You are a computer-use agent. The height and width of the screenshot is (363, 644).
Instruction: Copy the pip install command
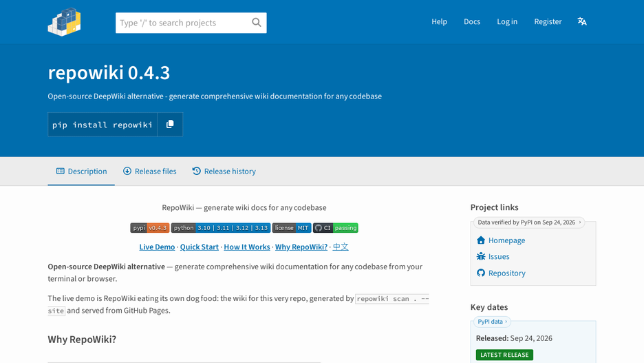coord(170,124)
